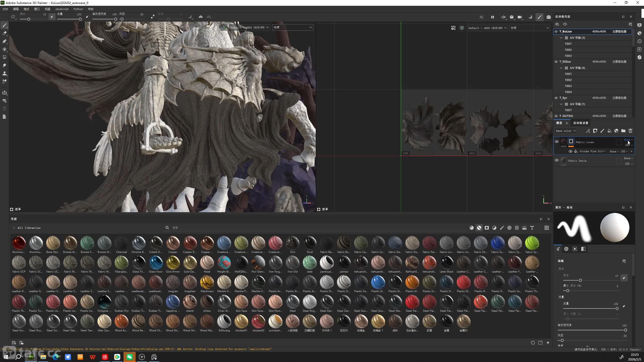Image resolution: width=644 pixels, height=362 pixels.
Task: Hide the Fabric Linen layer
Action: [x=556, y=142]
